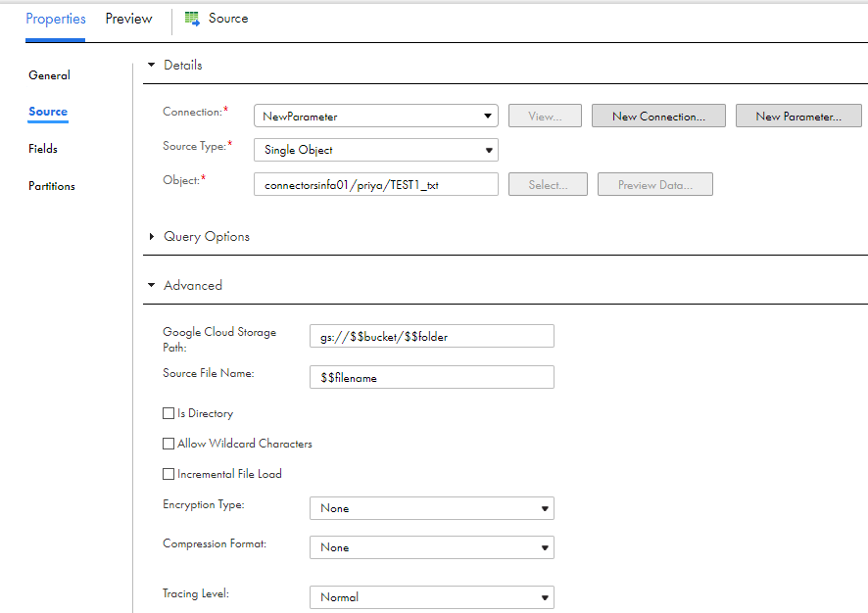
Task: Click the View... button
Action: (x=546, y=117)
